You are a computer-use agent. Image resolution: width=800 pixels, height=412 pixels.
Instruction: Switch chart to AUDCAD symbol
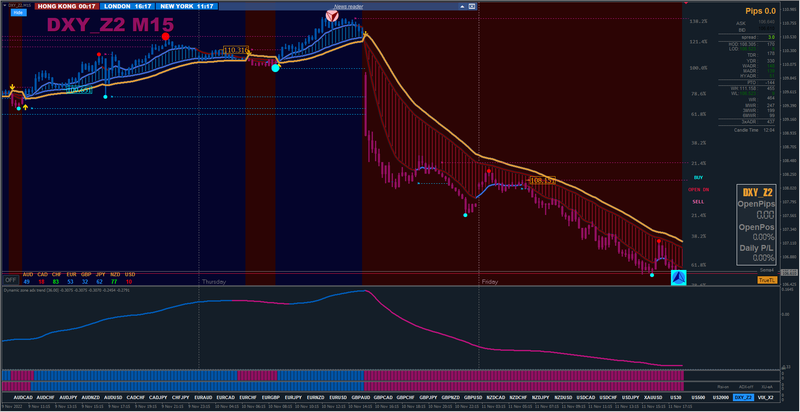(23, 397)
